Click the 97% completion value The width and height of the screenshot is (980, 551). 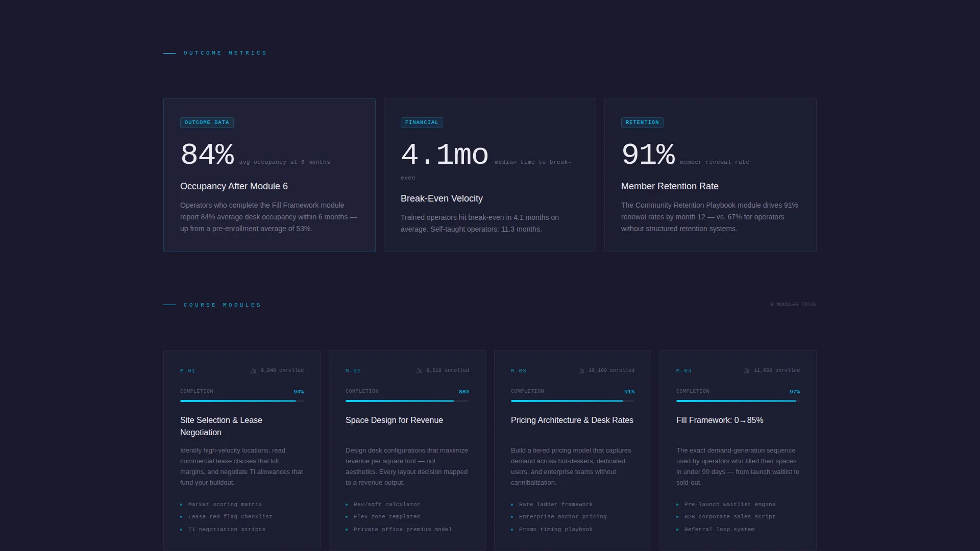795,392
